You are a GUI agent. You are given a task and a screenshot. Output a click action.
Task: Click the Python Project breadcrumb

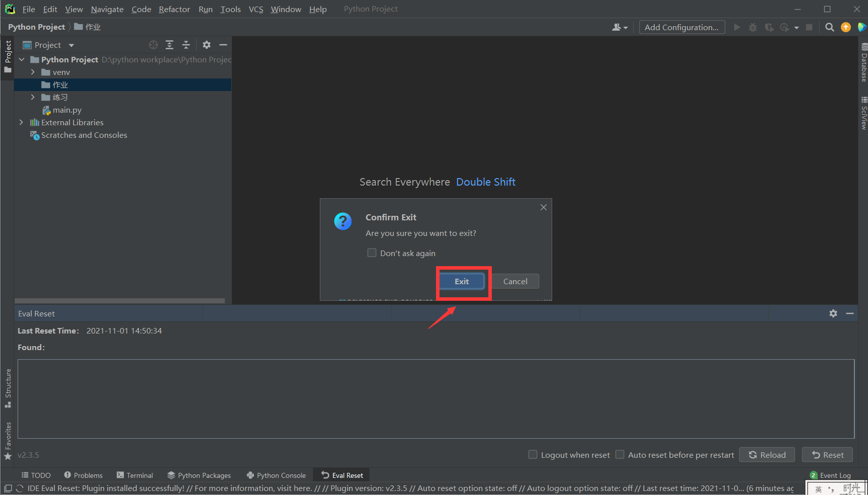click(x=37, y=27)
